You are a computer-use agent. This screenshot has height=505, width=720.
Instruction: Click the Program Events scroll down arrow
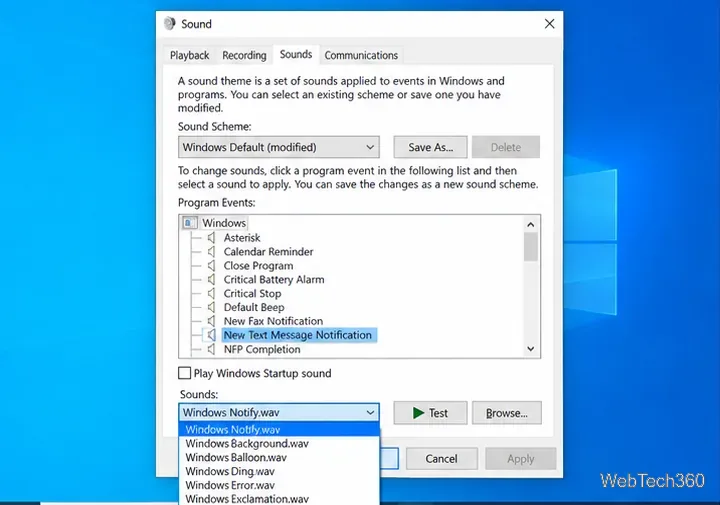tap(531, 349)
